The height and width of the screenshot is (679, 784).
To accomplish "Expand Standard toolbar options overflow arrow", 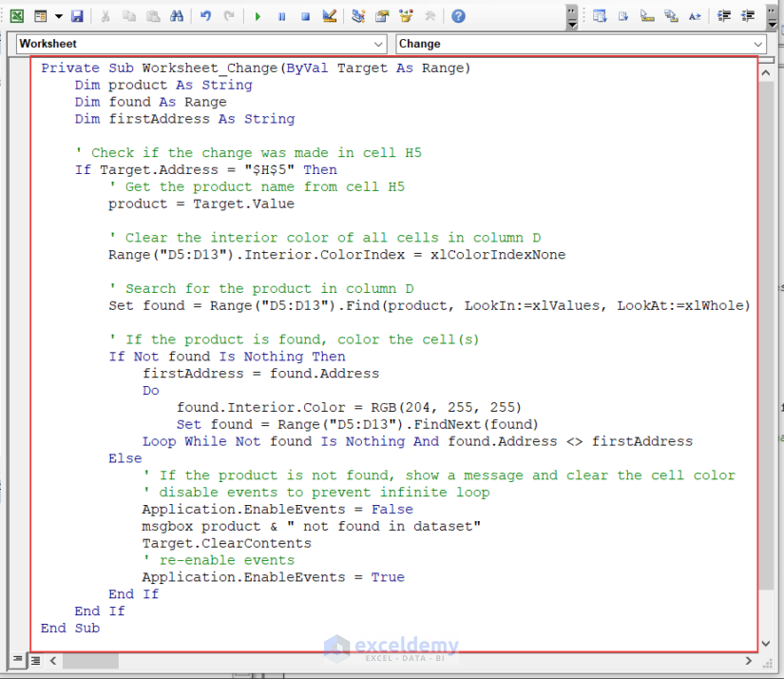I will [572, 17].
